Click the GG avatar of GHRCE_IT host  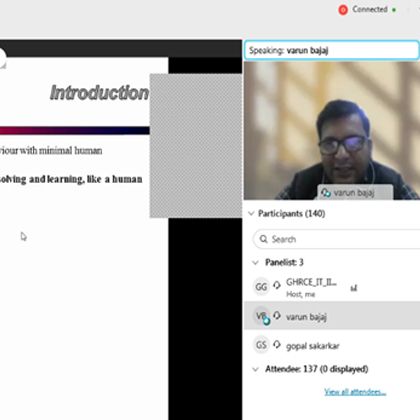(x=261, y=287)
